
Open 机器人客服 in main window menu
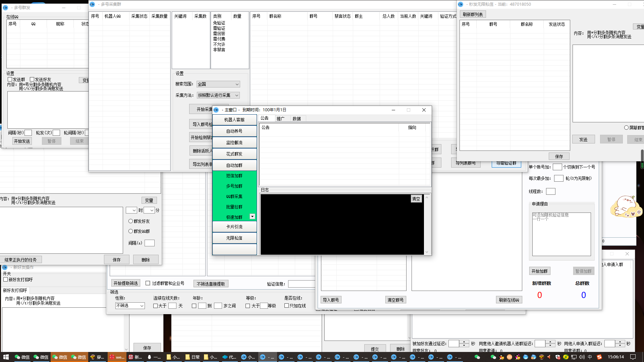point(234,120)
